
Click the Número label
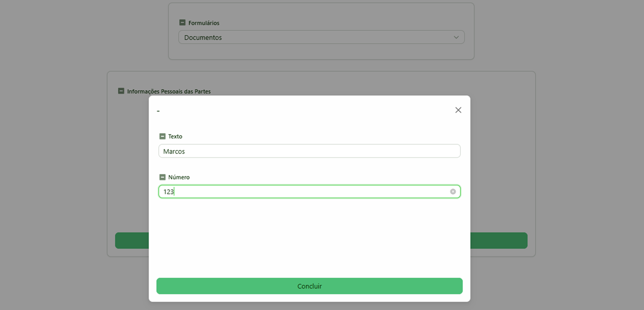179,177
